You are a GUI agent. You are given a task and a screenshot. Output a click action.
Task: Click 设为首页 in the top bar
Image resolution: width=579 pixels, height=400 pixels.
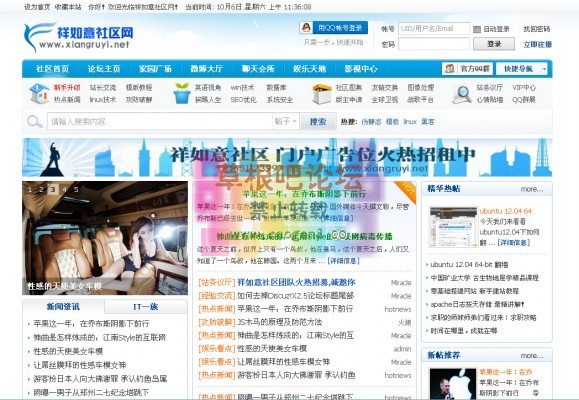click(x=37, y=7)
